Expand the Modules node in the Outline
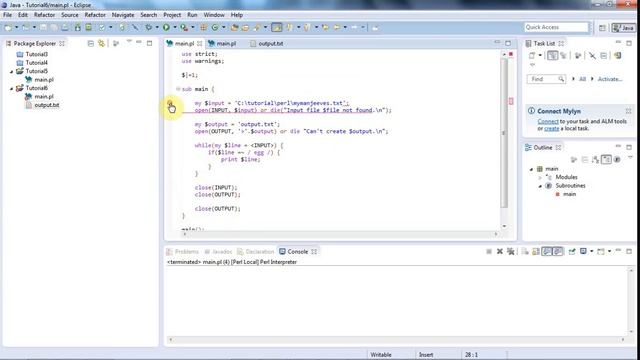Image resolution: width=640 pixels, height=360 pixels. click(x=540, y=178)
